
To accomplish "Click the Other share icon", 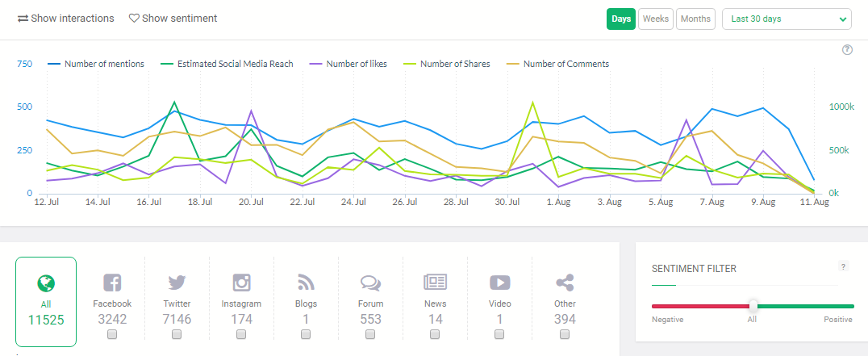I will pos(565,283).
